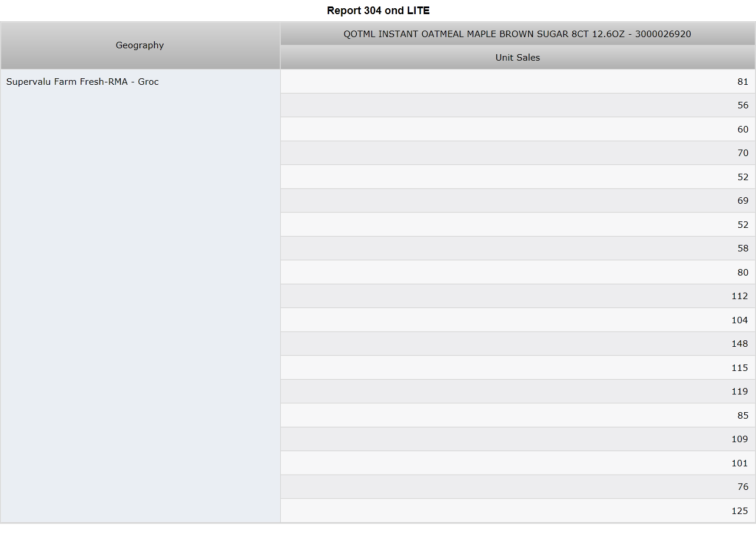Viewport: 756px width, 557px height.
Task: Click the Unit Sales column header
Action: (518, 58)
